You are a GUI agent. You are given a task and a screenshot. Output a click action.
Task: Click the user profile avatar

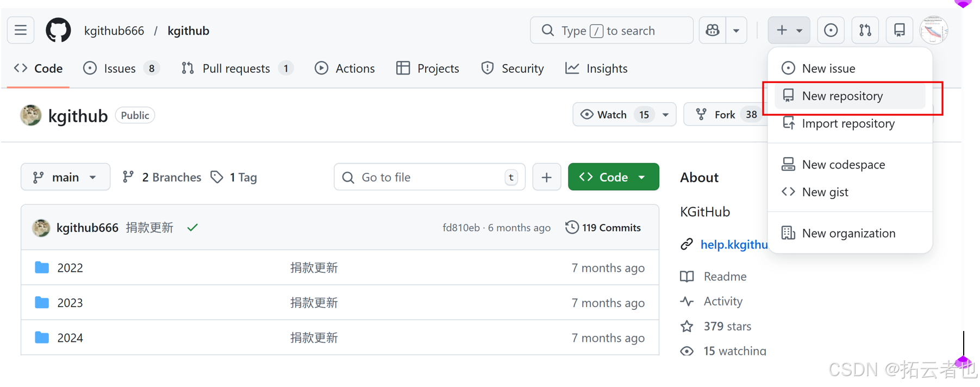tap(933, 30)
